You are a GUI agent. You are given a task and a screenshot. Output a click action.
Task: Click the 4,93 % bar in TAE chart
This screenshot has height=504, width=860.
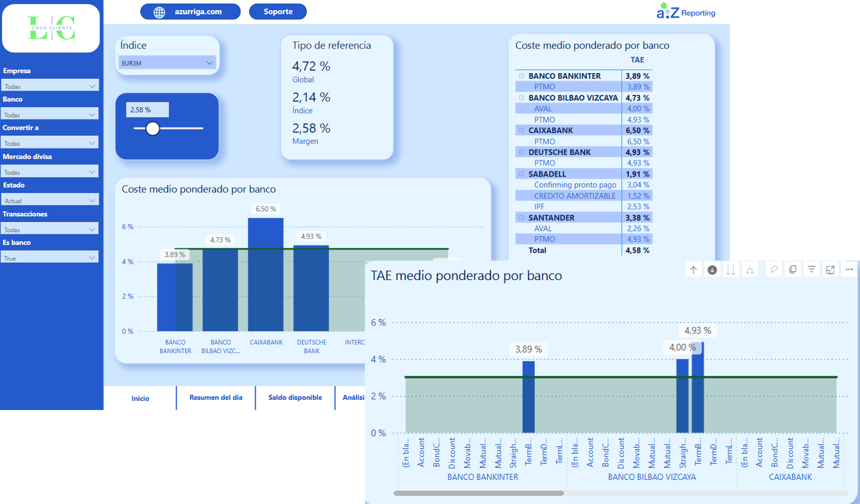click(698, 387)
